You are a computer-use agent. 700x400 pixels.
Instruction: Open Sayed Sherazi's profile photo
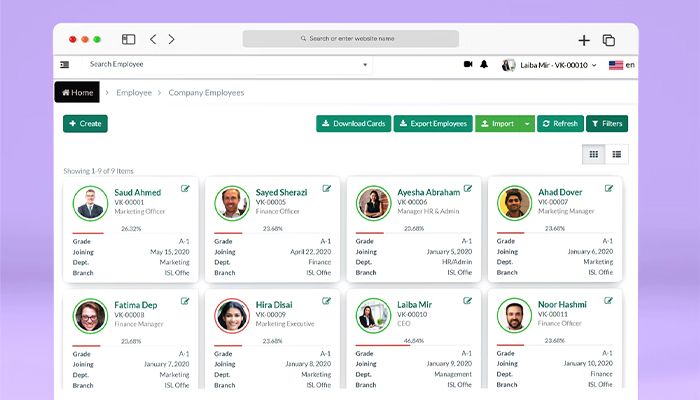(232, 204)
